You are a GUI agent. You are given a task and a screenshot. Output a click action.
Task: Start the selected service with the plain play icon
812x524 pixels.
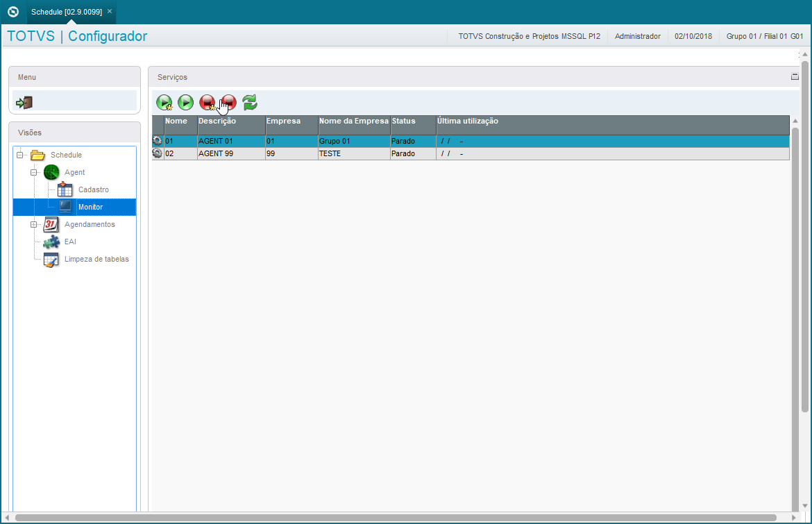(185, 103)
